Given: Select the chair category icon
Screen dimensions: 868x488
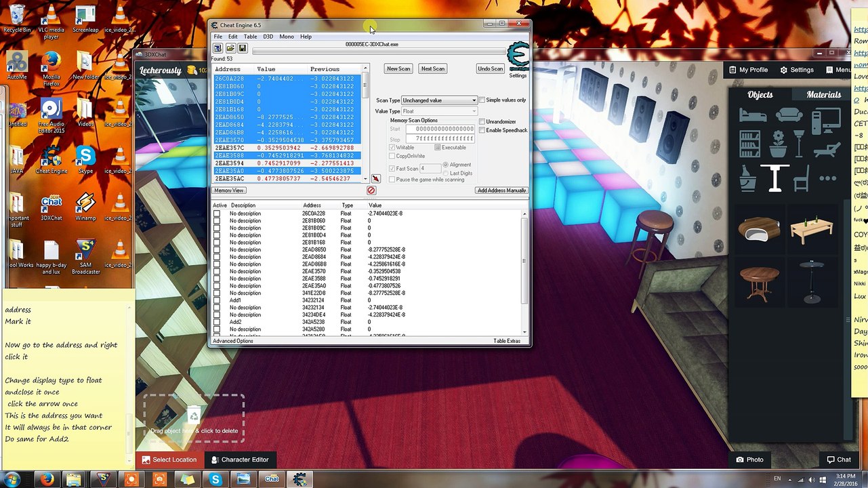Looking at the screenshot, I should pos(802,179).
